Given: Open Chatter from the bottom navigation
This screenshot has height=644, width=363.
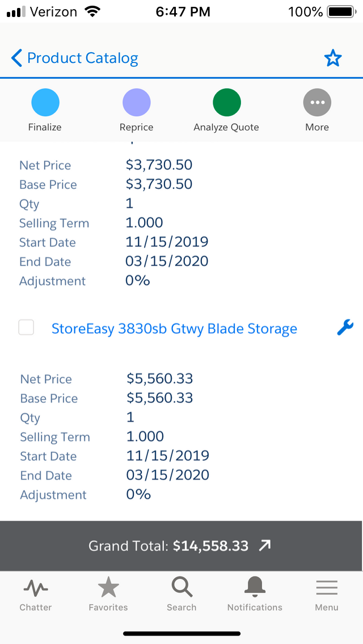Looking at the screenshot, I should click(35, 590).
